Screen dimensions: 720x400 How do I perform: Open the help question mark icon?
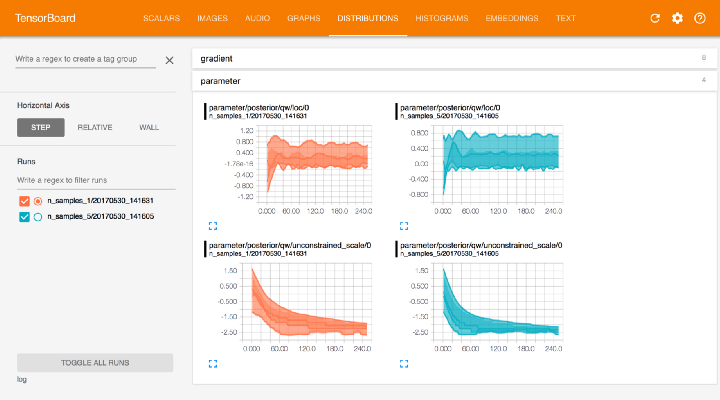click(699, 18)
